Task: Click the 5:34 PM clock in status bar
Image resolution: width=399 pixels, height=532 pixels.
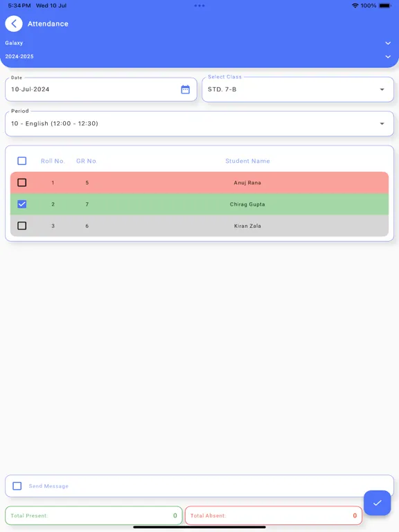Action: click(19, 6)
